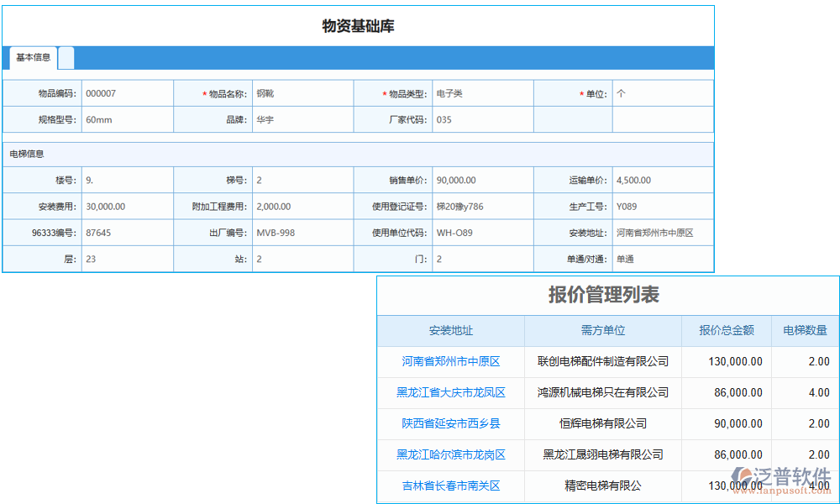Select the 电梯数量 column header
840x504 pixels.
coord(804,330)
